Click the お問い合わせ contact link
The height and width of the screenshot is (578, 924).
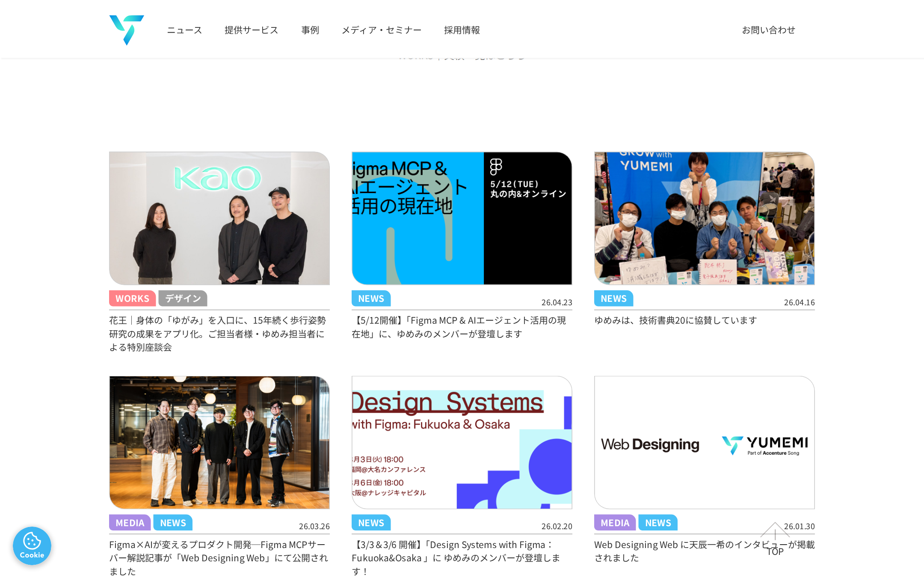coord(769,30)
